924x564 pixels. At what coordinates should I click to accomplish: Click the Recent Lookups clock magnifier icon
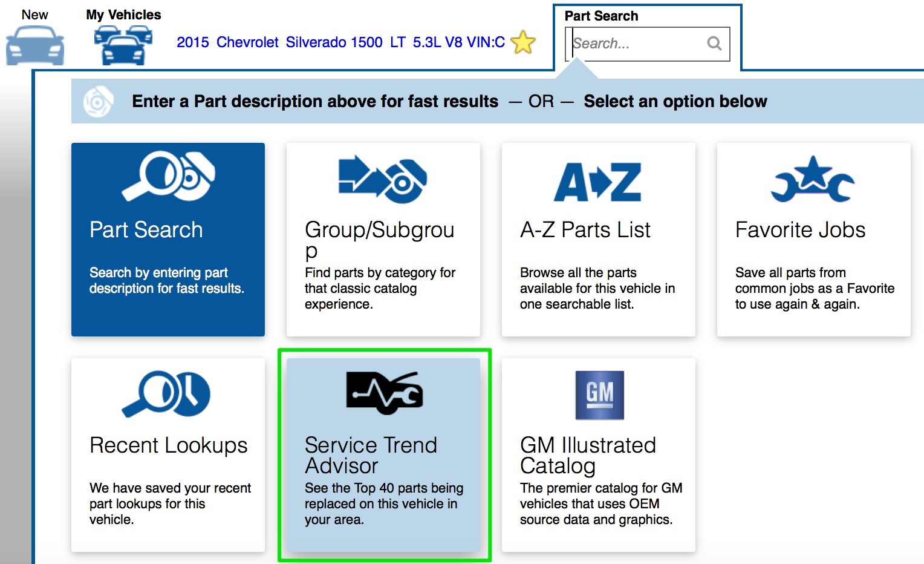click(166, 394)
